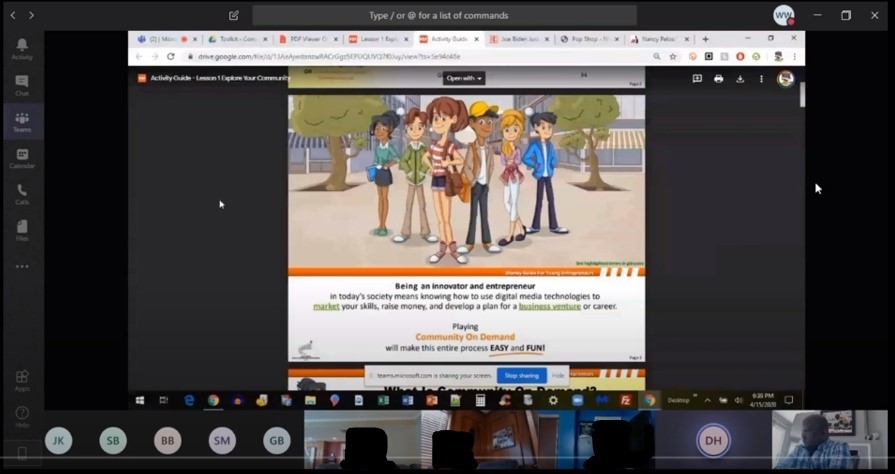Viewport: 895px width, 474px height.
Task: Download the PDF from Drive viewer
Action: pos(740,79)
